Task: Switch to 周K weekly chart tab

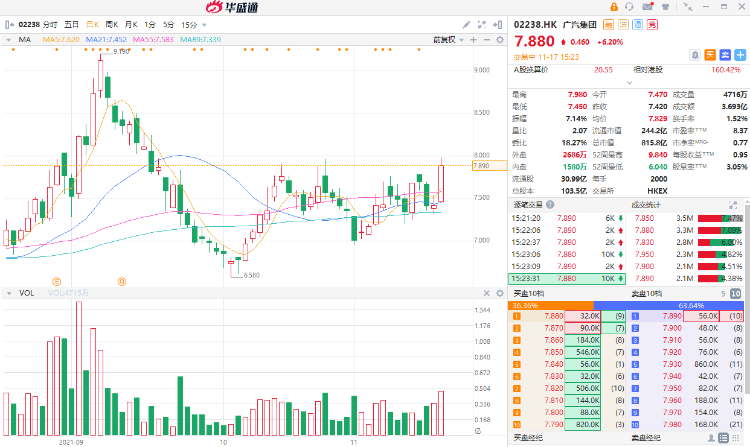Action: (110, 22)
